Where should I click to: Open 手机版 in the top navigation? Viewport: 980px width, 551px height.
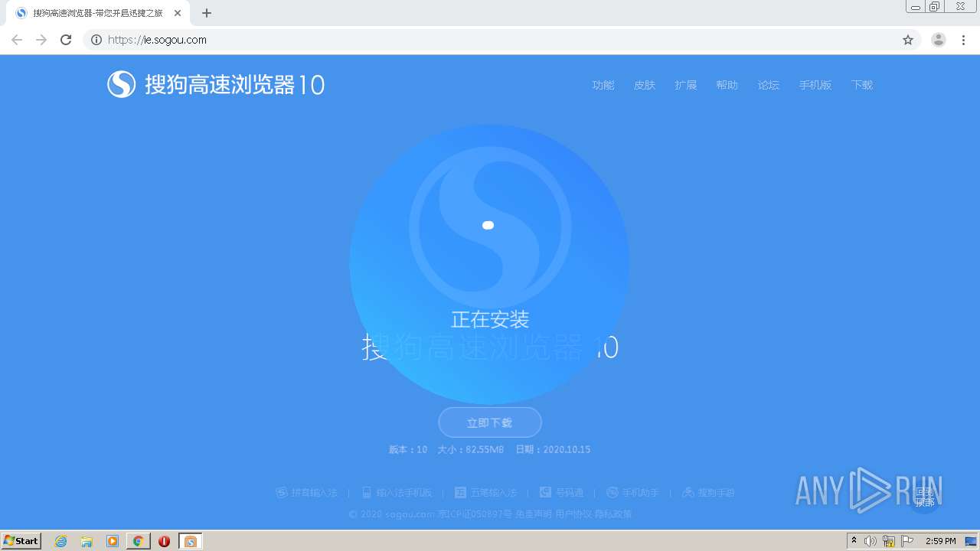[x=815, y=85]
